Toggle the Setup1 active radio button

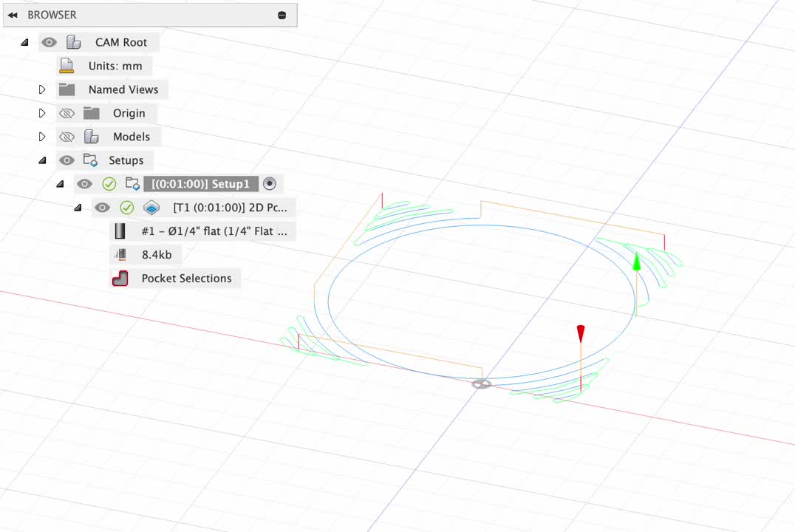(270, 183)
